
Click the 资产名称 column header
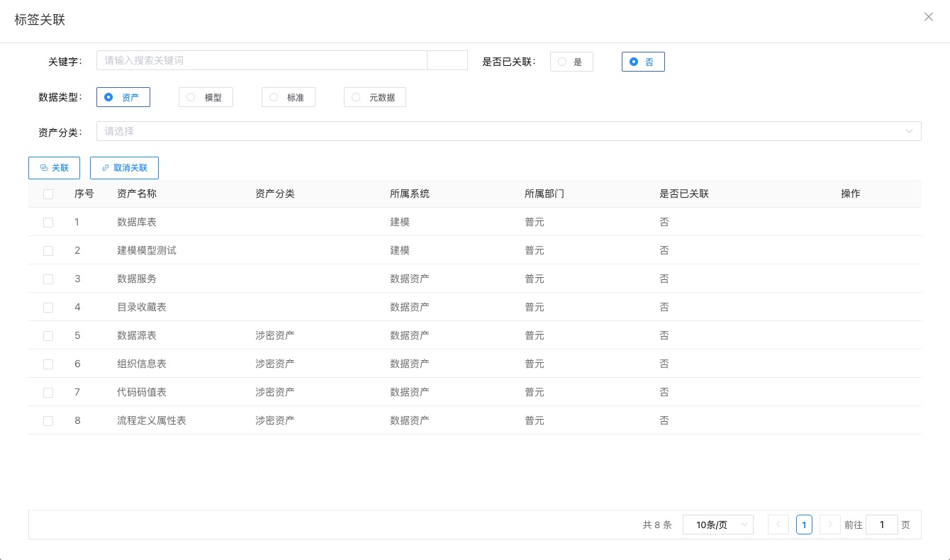tap(137, 194)
